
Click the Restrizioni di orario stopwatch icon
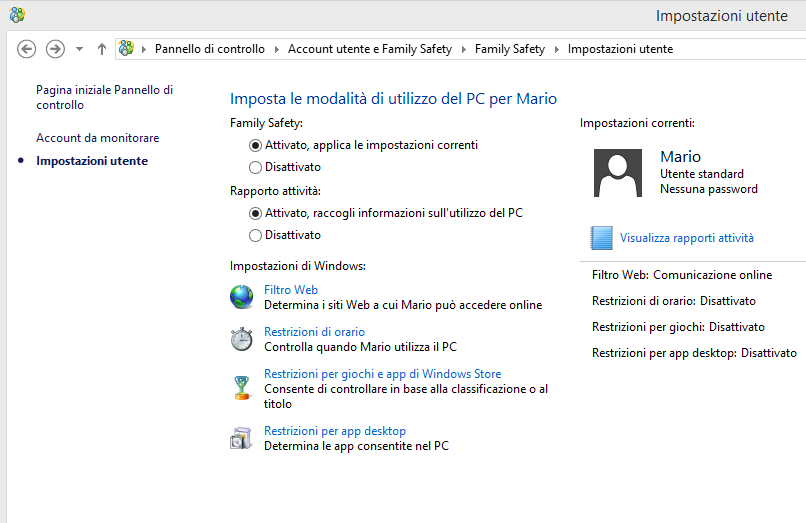click(242, 339)
